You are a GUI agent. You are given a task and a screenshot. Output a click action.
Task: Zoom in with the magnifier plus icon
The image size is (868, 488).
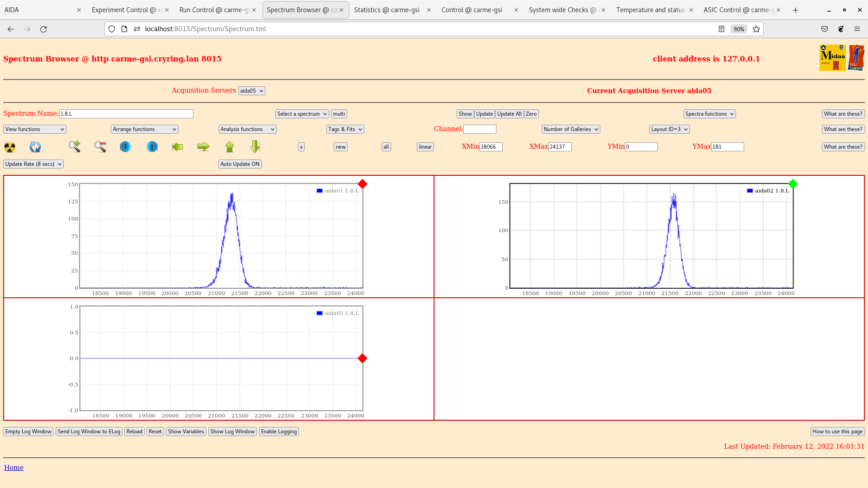(75, 146)
